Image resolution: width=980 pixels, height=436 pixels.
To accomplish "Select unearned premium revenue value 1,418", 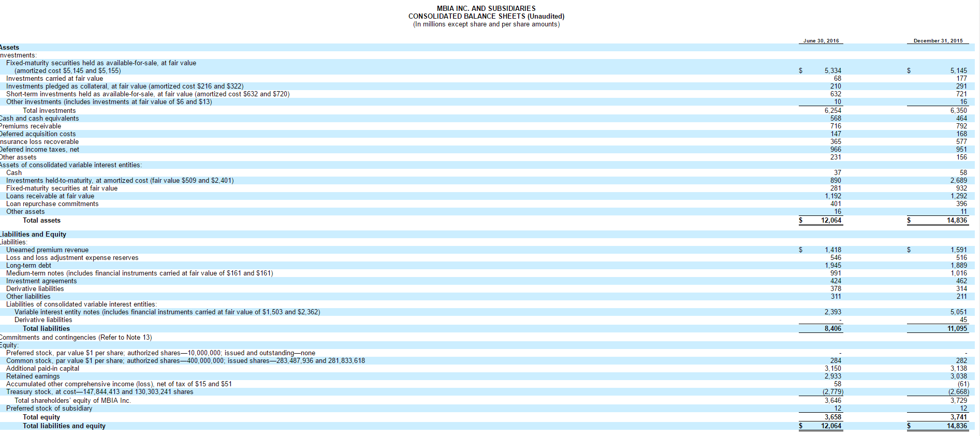I will [833, 250].
